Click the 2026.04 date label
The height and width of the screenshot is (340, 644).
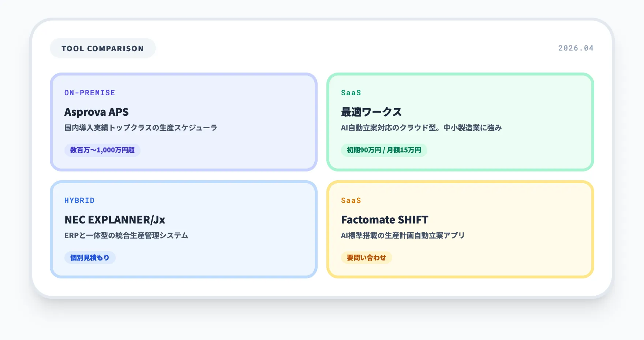576,48
